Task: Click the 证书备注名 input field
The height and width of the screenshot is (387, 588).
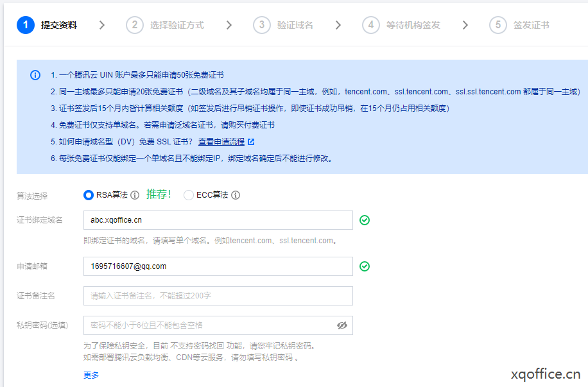Action: point(218,296)
